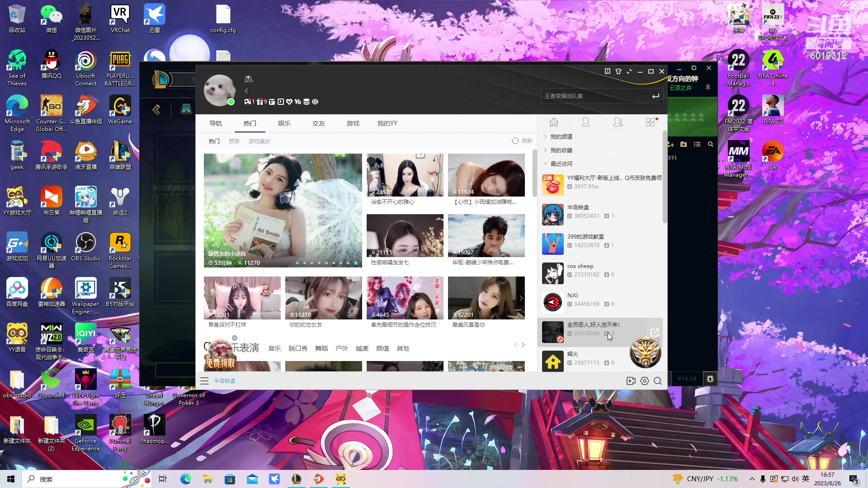Click the right arrow in the 娱乐表演 section
The image size is (868, 488).
523,345
